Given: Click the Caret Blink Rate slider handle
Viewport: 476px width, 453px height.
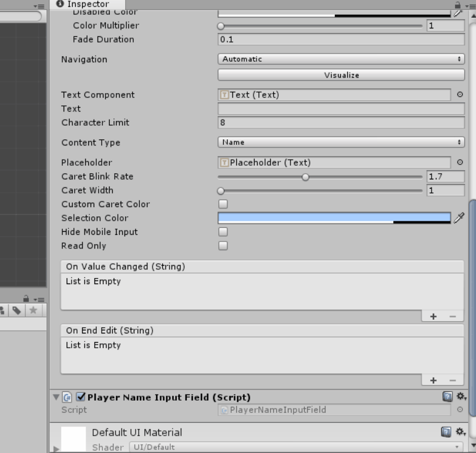Looking at the screenshot, I should click(x=305, y=177).
